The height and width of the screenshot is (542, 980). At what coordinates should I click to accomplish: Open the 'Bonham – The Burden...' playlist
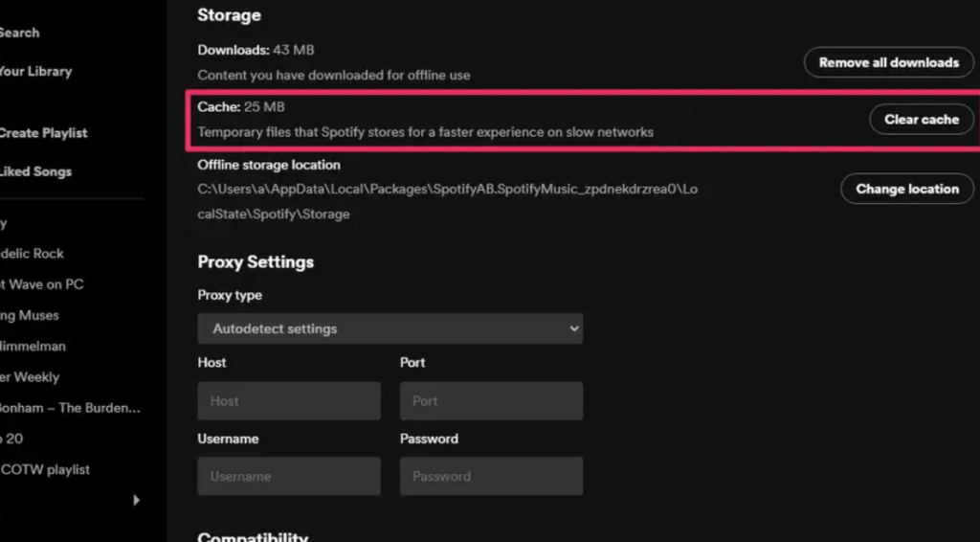click(x=70, y=408)
